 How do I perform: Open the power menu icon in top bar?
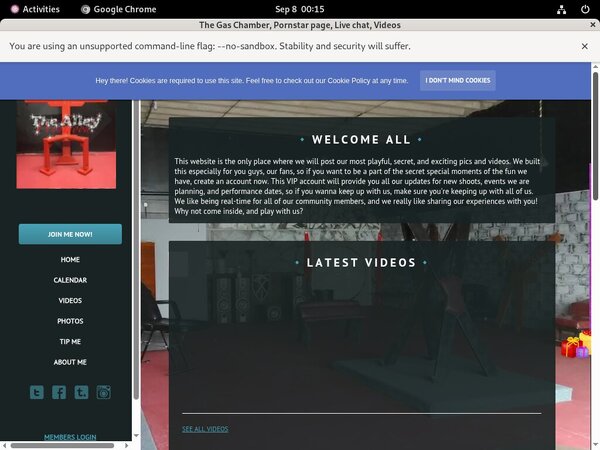(583, 8)
